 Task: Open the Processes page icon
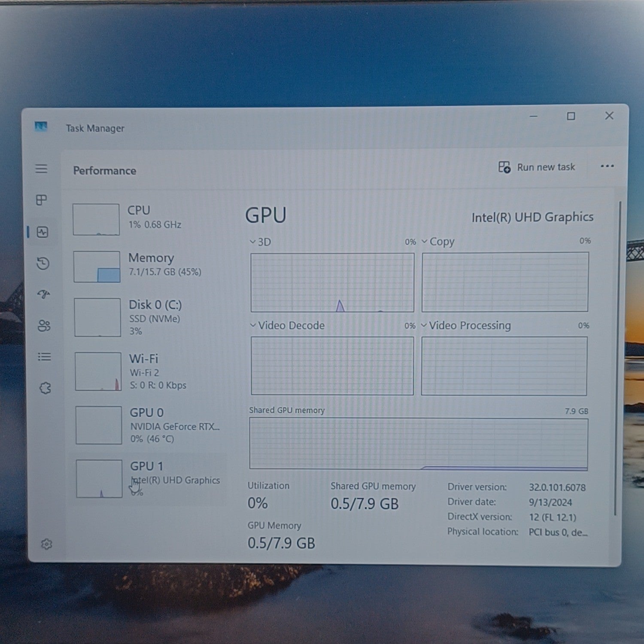42,200
